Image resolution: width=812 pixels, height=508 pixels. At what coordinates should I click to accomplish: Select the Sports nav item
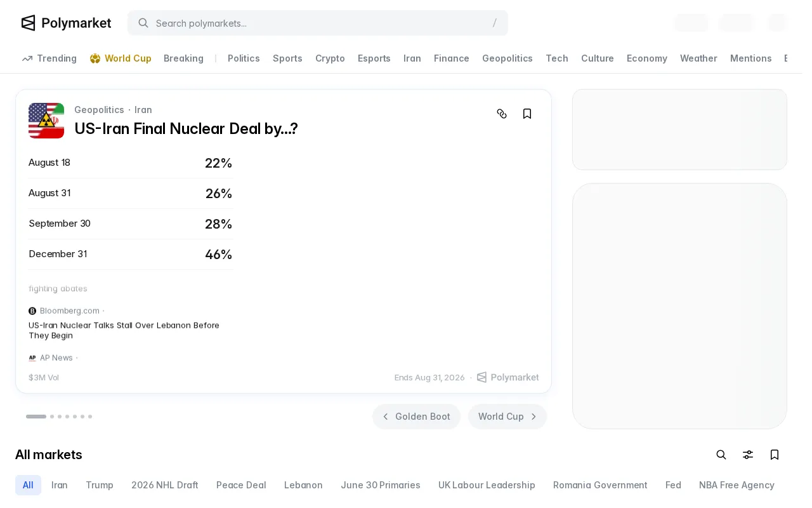coord(287,58)
